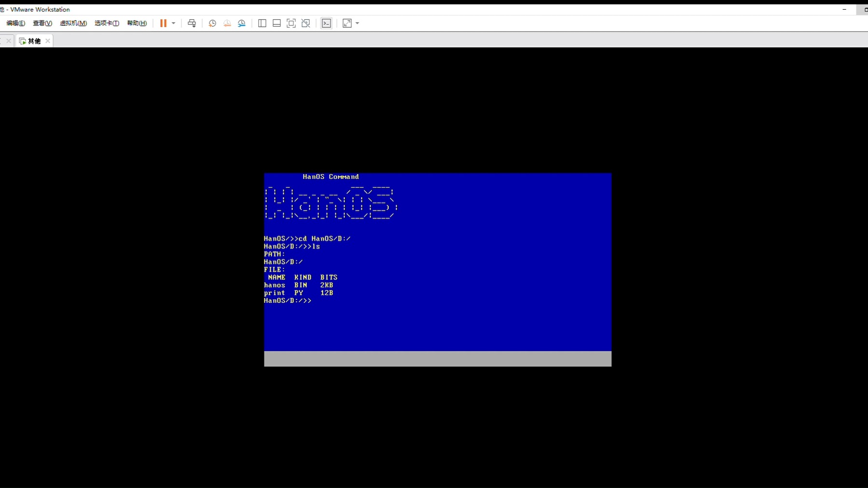This screenshot has height=488, width=868.
Task: Open the 编辑(E) menu
Action: point(15,23)
